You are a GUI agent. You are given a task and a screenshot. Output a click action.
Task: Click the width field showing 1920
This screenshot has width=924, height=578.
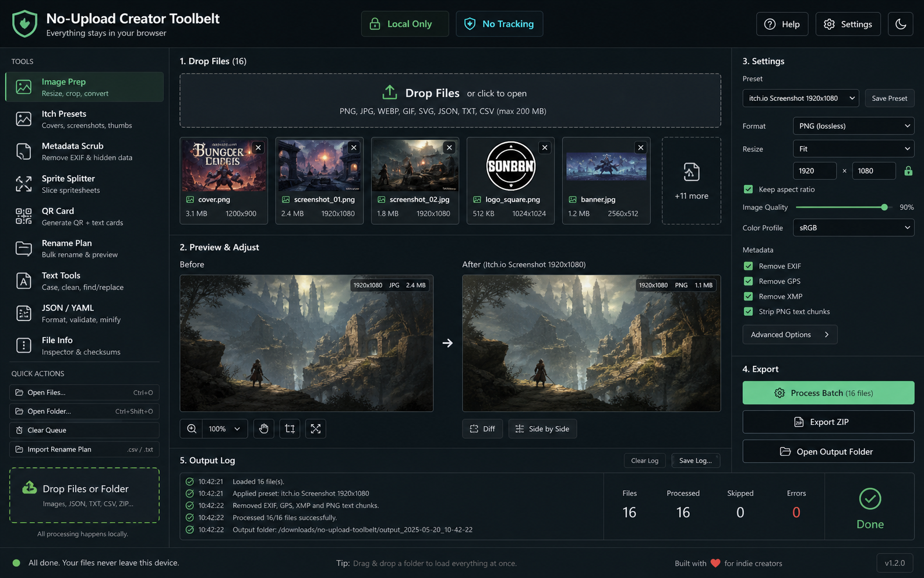814,171
